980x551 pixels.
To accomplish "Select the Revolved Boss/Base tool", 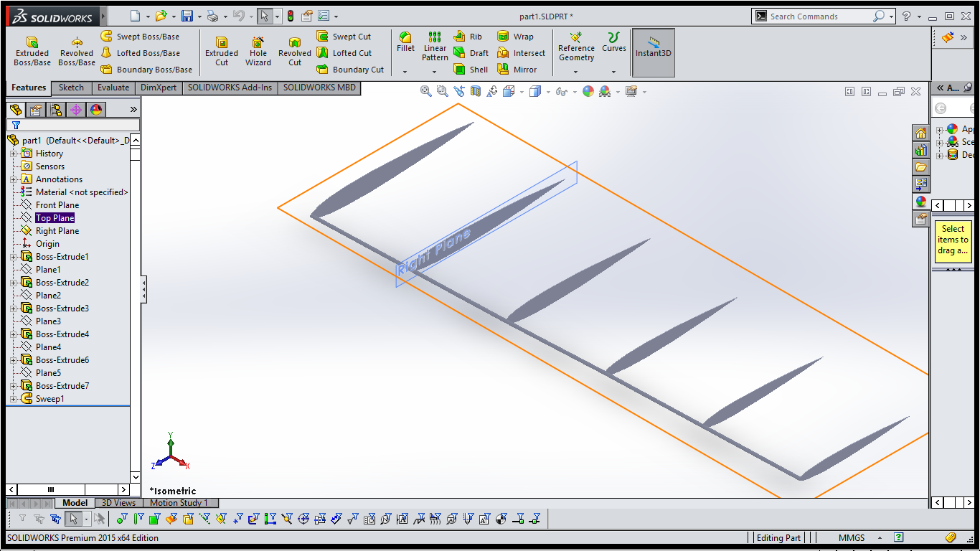I will 77,52.
